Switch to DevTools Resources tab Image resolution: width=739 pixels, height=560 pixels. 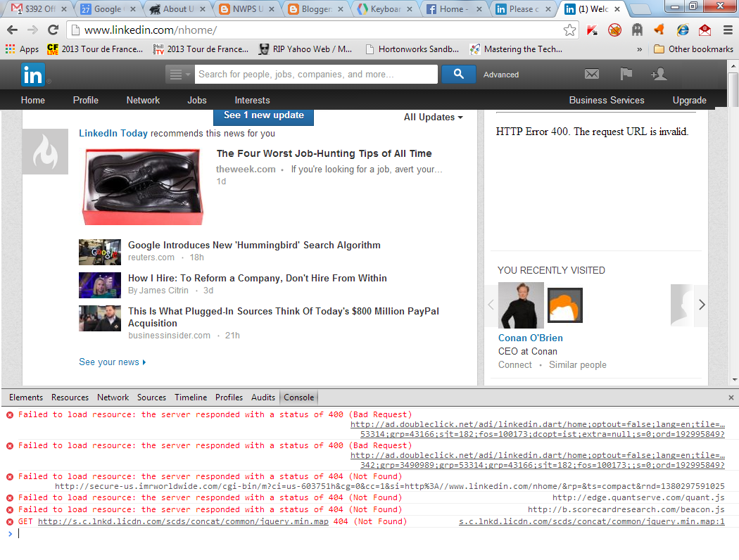70,397
